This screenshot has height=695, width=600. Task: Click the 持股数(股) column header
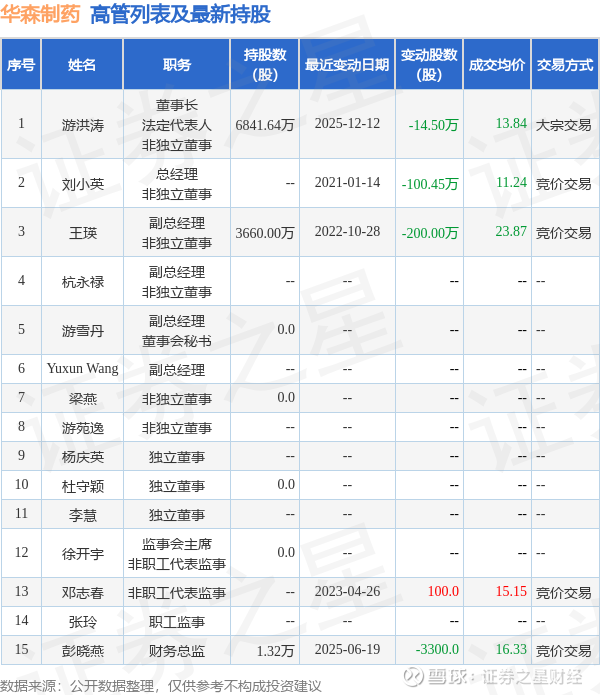[x=265, y=65]
